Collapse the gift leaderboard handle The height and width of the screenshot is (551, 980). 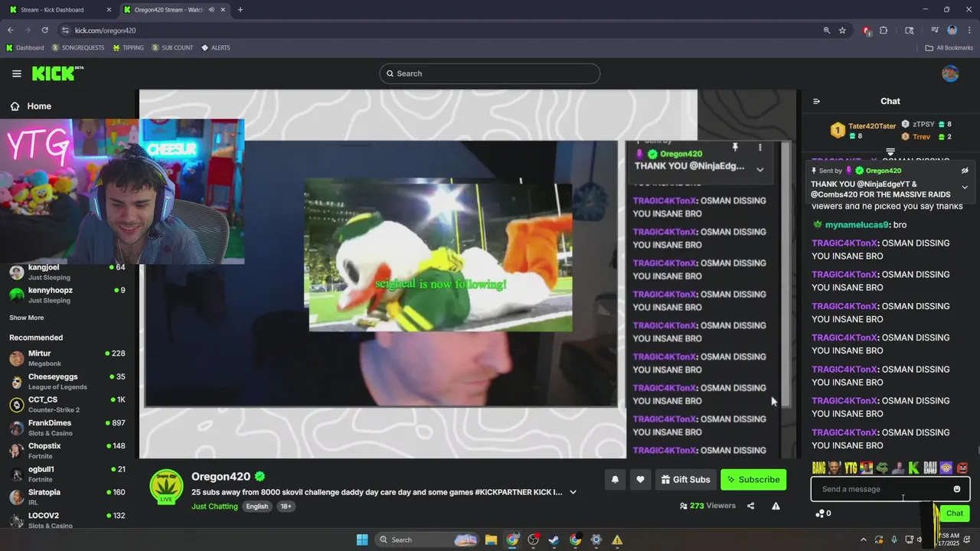[890, 152]
